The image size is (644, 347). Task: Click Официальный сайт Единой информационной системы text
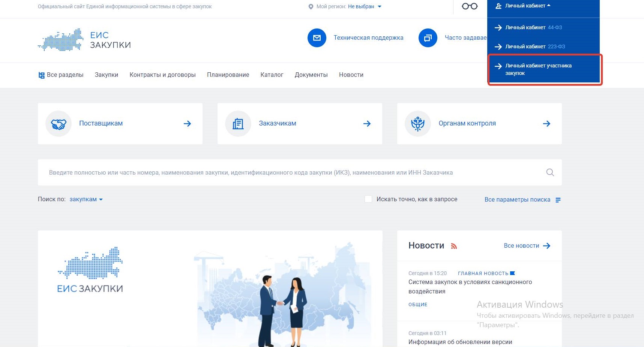[x=125, y=7]
